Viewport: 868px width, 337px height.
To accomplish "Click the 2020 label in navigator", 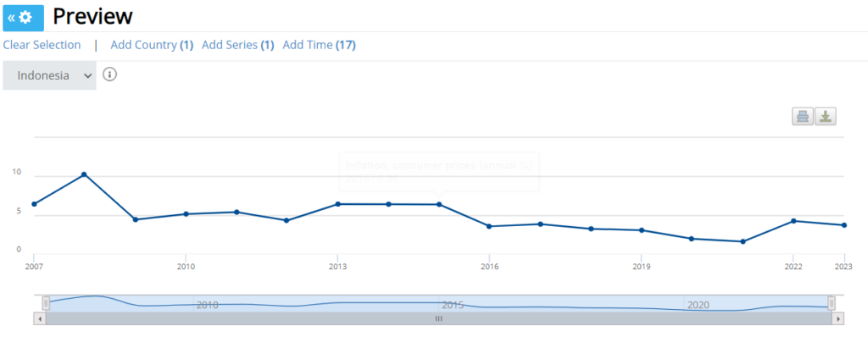I will click(698, 305).
